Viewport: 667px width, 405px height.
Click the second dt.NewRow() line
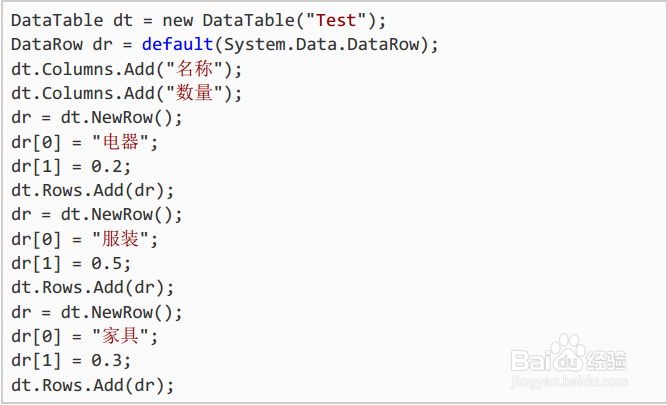(97, 215)
